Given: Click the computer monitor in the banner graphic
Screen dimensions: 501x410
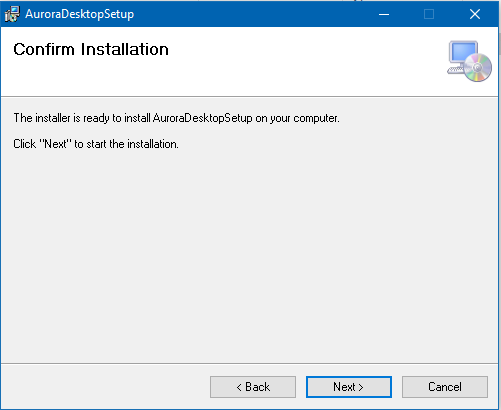Looking at the screenshot, I should 463,53.
